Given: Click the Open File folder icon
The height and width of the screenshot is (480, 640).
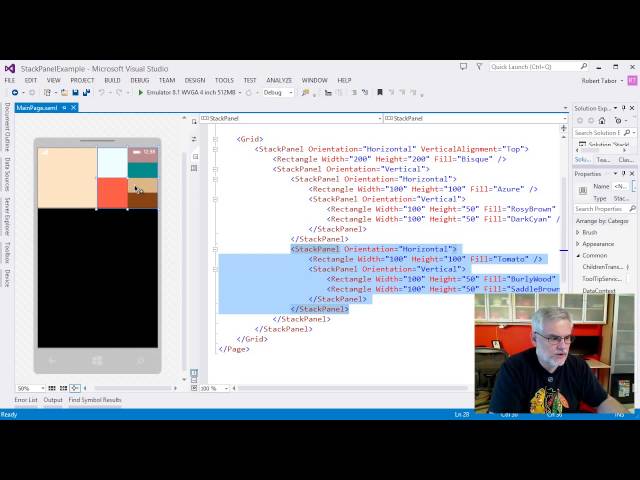Looking at the screenshot, I should (64, 93).
